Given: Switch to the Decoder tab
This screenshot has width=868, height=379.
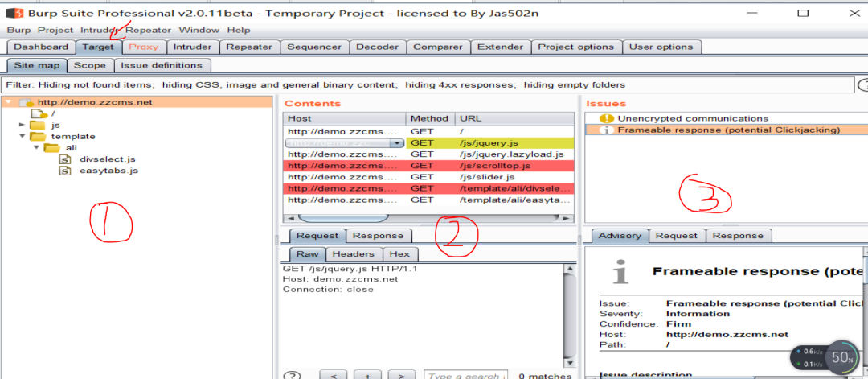Looking at the screenshot, I should point(378,47).
